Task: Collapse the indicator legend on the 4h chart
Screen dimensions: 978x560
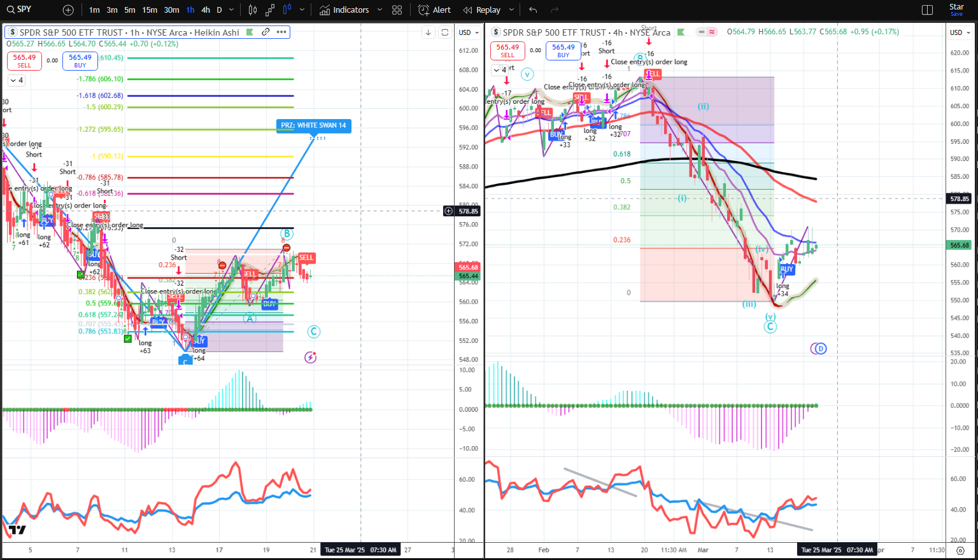Action: pyautogui.click(x=500, y=70)
